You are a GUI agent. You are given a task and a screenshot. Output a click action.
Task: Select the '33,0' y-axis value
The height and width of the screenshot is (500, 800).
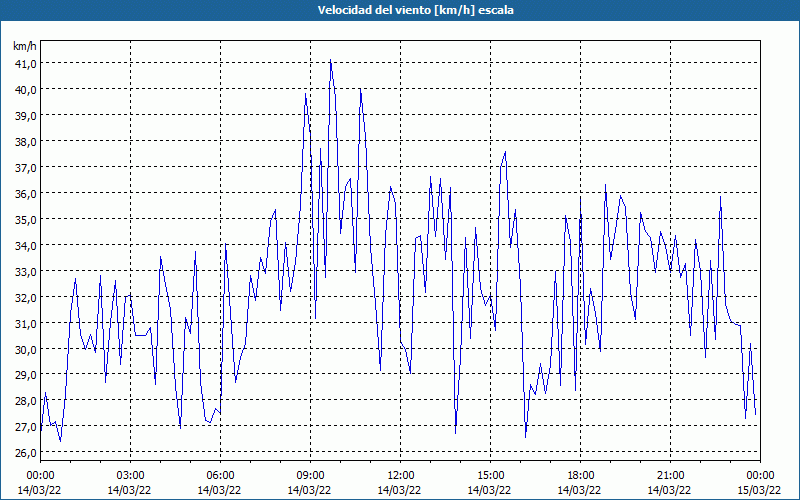[26, 272]
